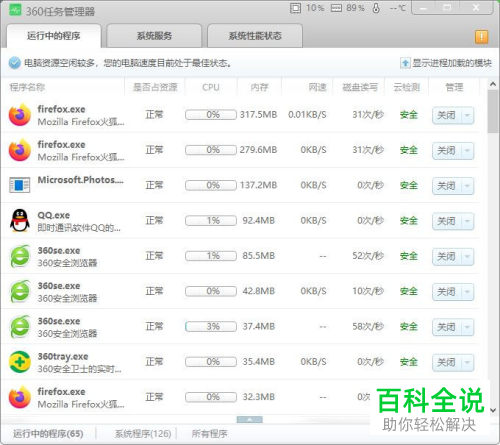This screenshot has width=500, height=445.
Task: Open the dropdown arrow next to 关闭 for QQ.exe
Action: point(467,221)
